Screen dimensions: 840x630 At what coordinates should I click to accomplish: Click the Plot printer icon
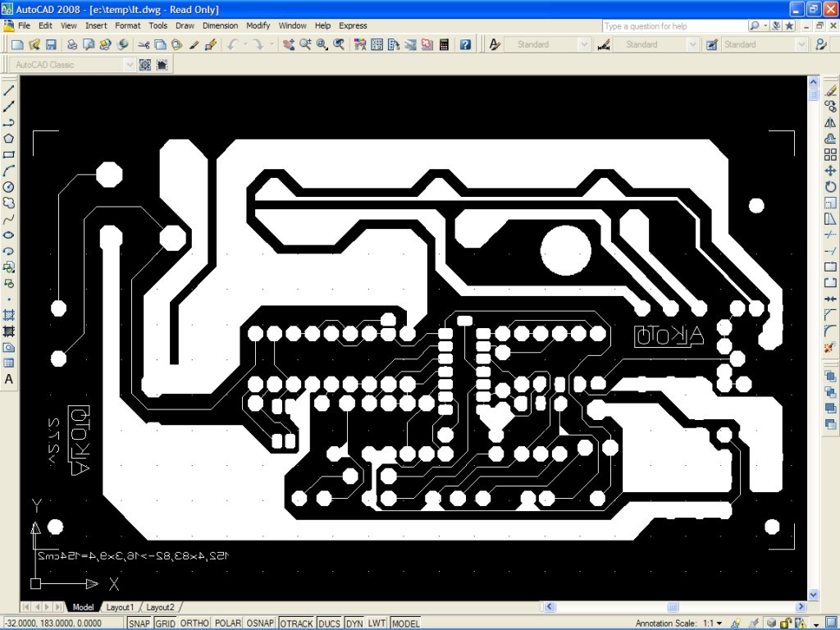[72, 44]
